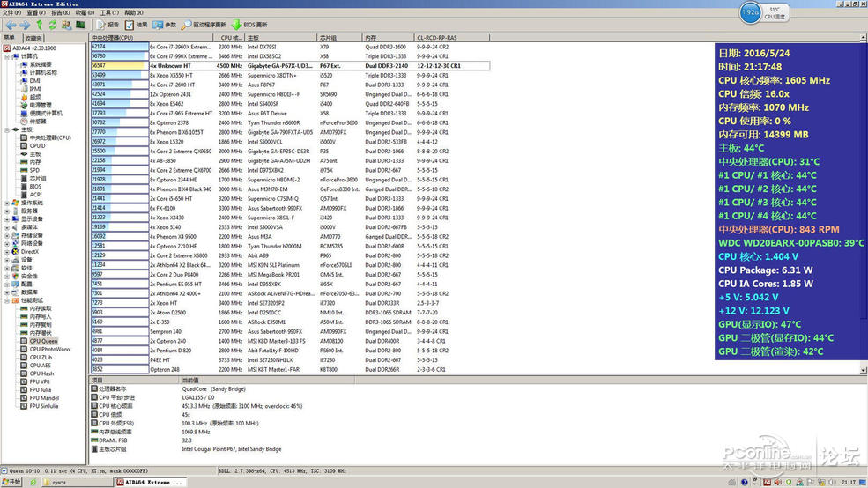This screenshot has height=488, width=868.
Task: Expand the 操作系统 tree node
Action: coord(7,203)
